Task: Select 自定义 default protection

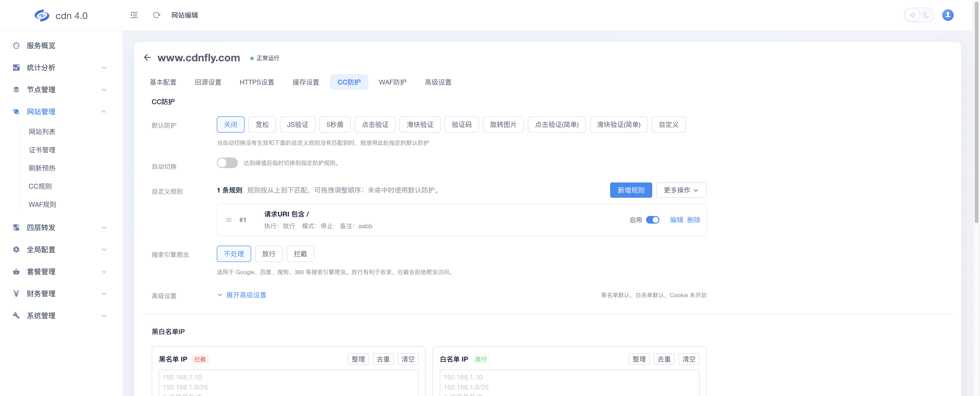Action: pyautogui.click(x=668, y=124)
